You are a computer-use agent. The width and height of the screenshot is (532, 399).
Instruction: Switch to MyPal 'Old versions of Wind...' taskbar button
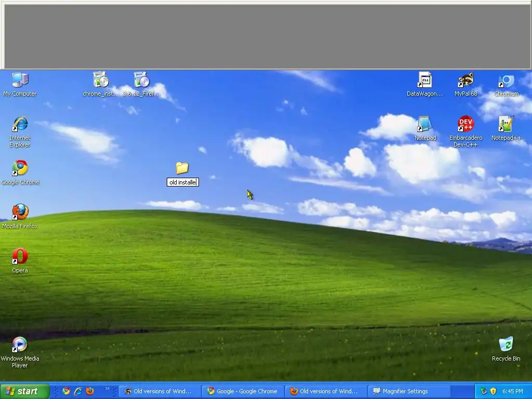[160, 391]
